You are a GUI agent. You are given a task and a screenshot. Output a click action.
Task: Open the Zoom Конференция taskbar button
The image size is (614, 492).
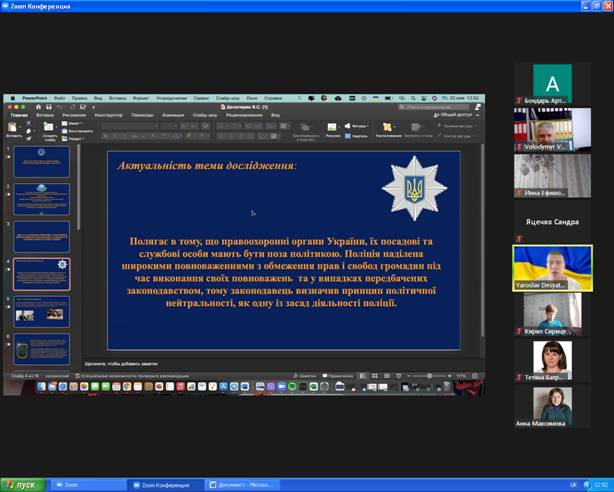click(165, 485)
